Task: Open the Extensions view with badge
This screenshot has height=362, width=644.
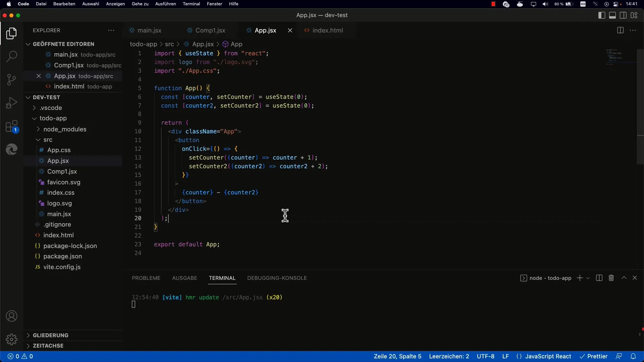Action: (x=11, y=126)
